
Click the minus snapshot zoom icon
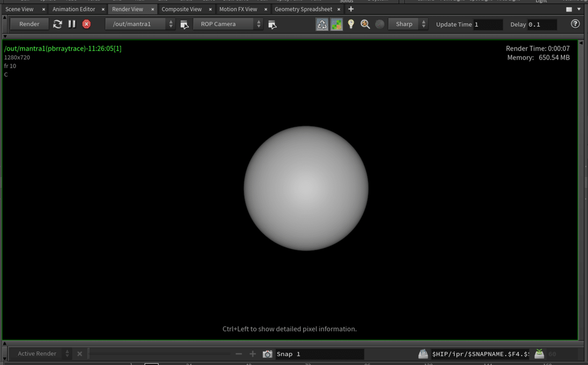(239, 354)
